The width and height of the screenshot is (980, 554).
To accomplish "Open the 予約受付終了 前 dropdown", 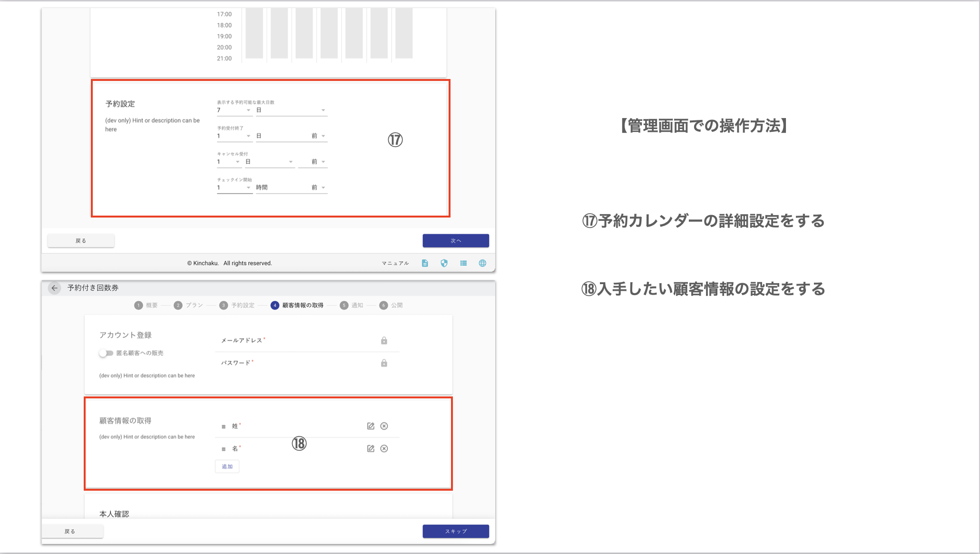I will pyautogui.click(x=318, y=136).
